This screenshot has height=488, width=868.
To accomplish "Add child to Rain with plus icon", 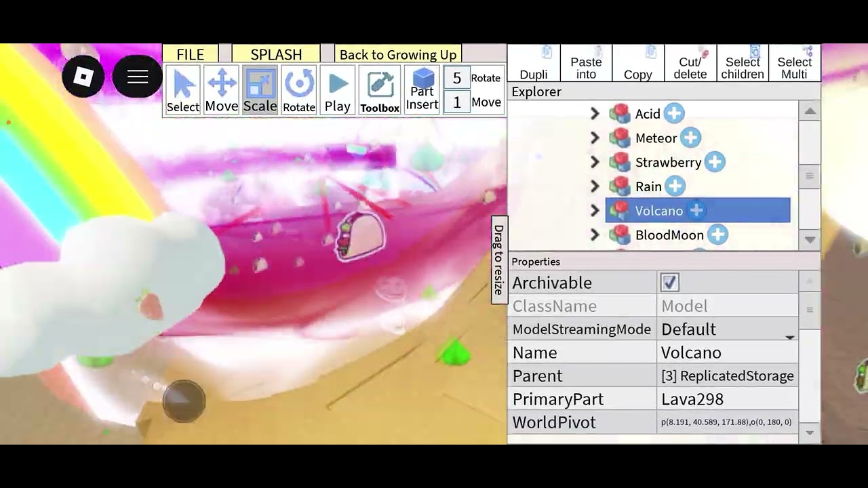I will coord(675,186).
